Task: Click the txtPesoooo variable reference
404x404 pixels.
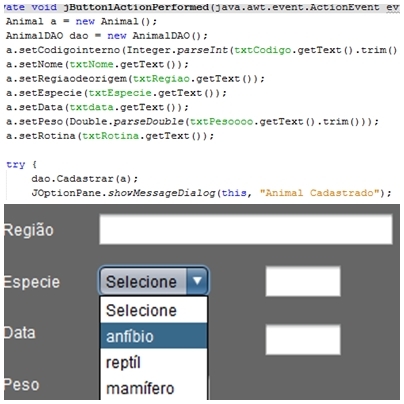Action: [x=222, y=122]
